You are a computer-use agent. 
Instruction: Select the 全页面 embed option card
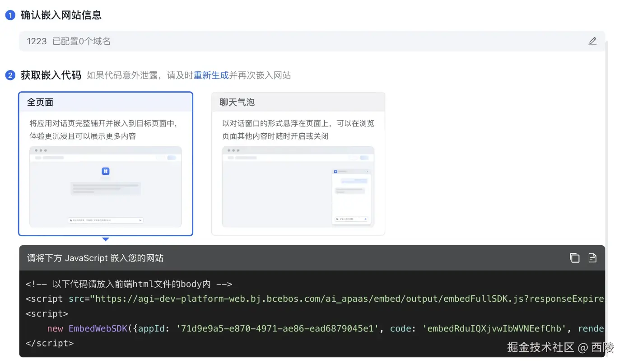[x=106, y=163]
